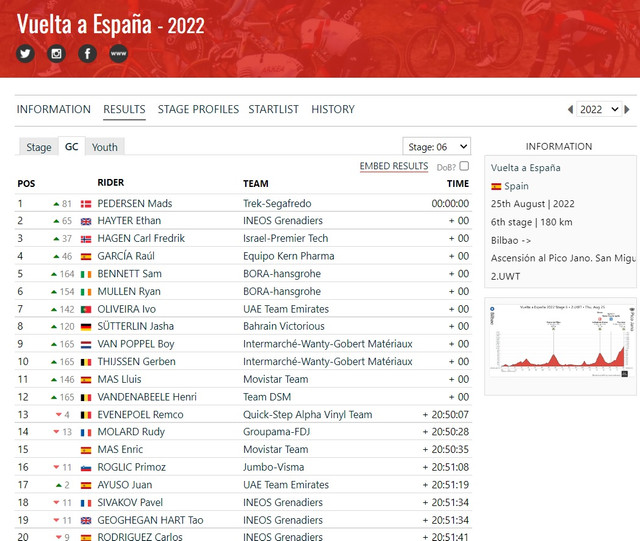Click Spain flag in Information panel
The width and height of the screenshot is (640, 541).
[496, 187]
